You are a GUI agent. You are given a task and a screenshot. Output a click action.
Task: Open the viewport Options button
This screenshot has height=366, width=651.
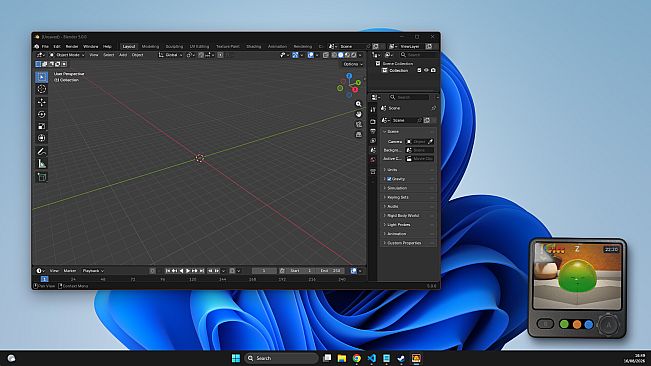pyautogui.click(x=352, y=64)
